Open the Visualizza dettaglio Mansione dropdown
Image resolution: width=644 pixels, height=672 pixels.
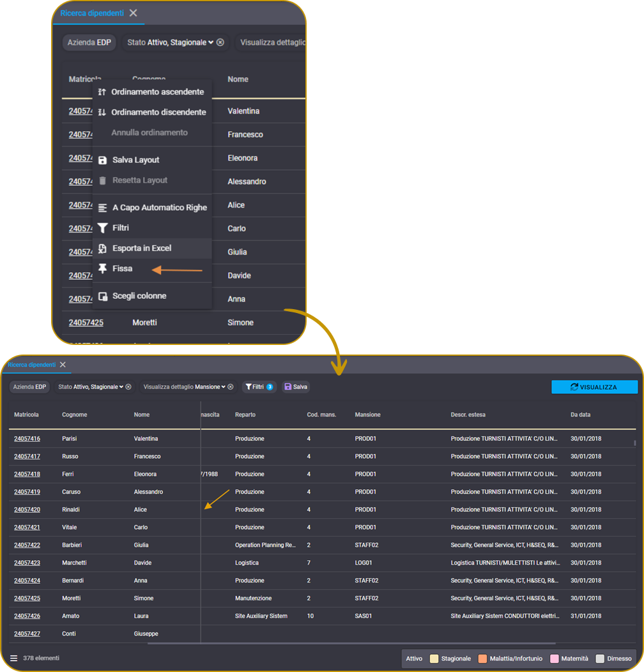[224, 387]
